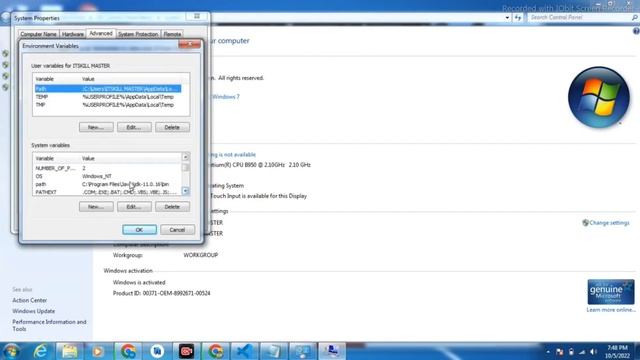Select the PATHEXT system variable row
Image resolution: width=640 pixels, height=360 pixels.
pos(108,192)
